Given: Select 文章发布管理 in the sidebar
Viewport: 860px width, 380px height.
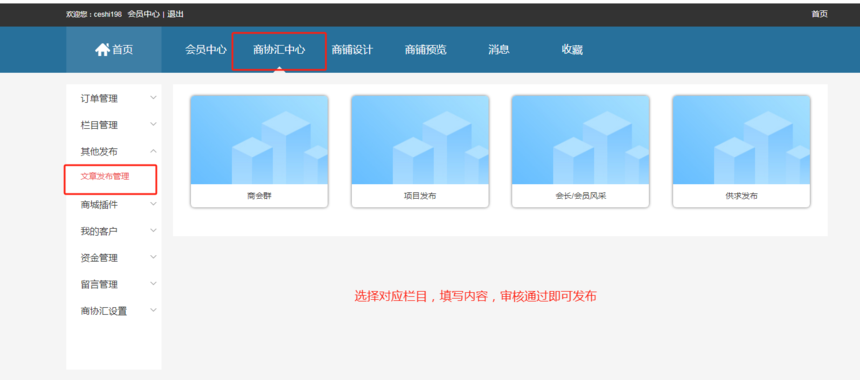Looking at the screenshot, I should tap(105, 177).
